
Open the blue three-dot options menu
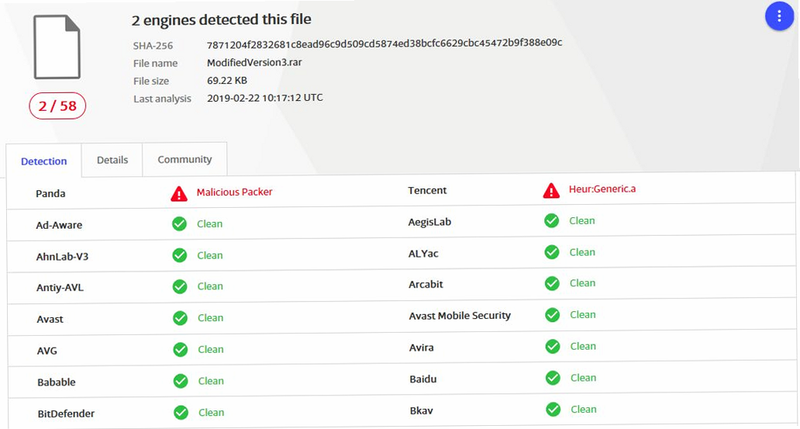(x=779, y=16)
